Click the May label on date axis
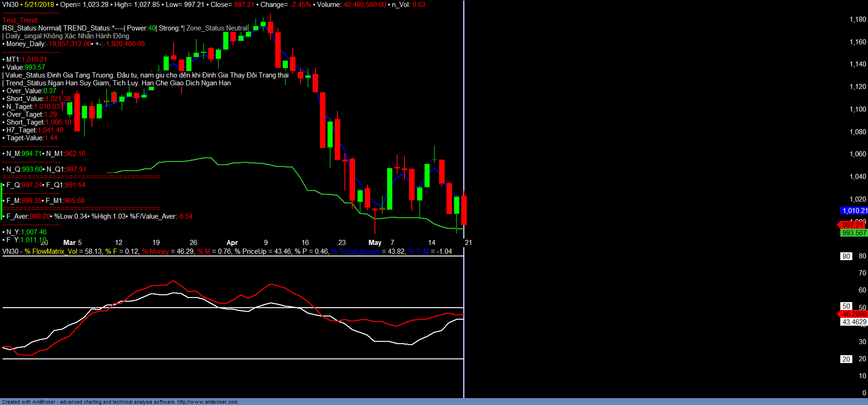The image size is (868, 405). point(374,243)
